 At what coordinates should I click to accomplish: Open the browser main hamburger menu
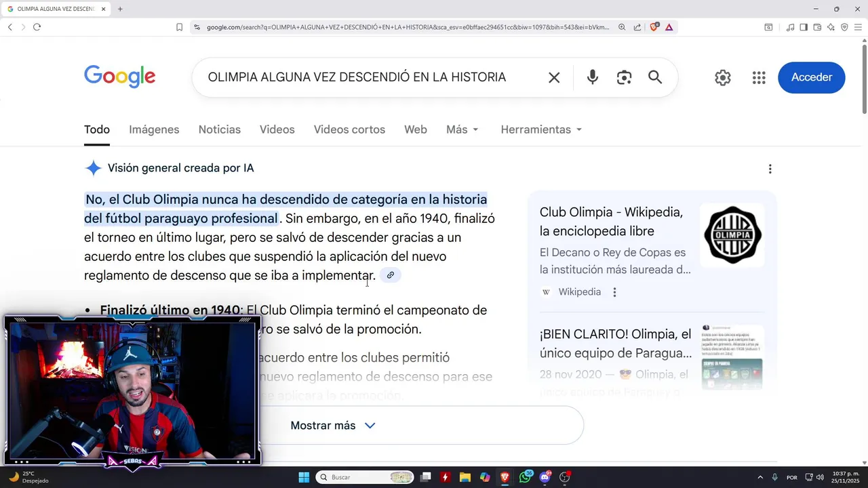coord(858,27)
